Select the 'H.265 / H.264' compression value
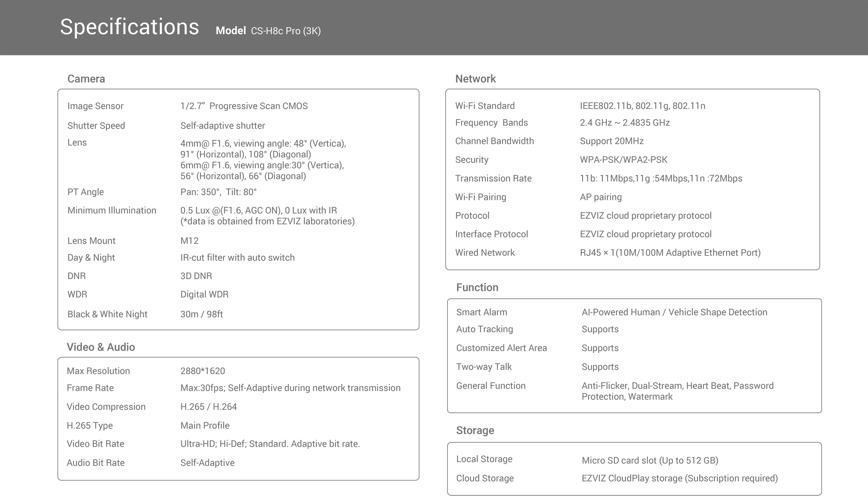The image size is (868, 499). (209, 406)
